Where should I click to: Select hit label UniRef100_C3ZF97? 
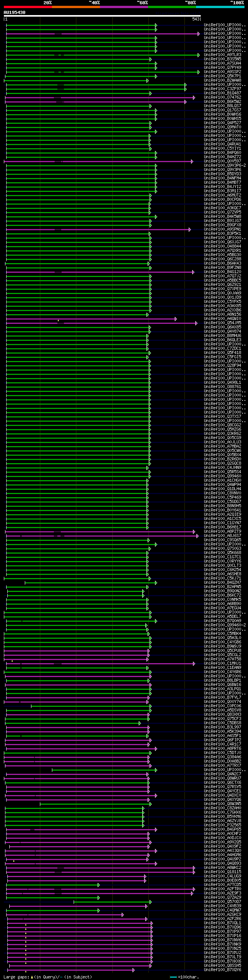click(x=222, y=89)
